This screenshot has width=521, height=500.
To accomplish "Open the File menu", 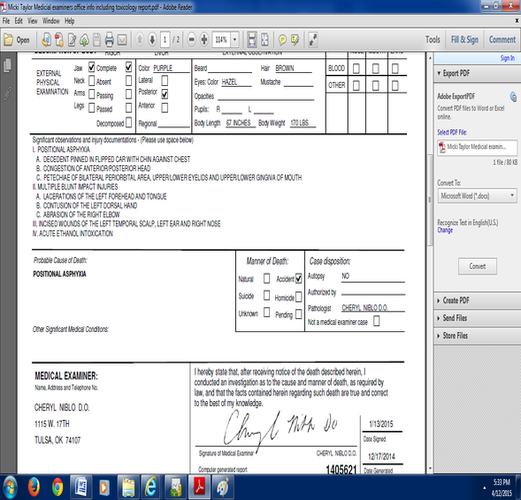I will 6,21.
